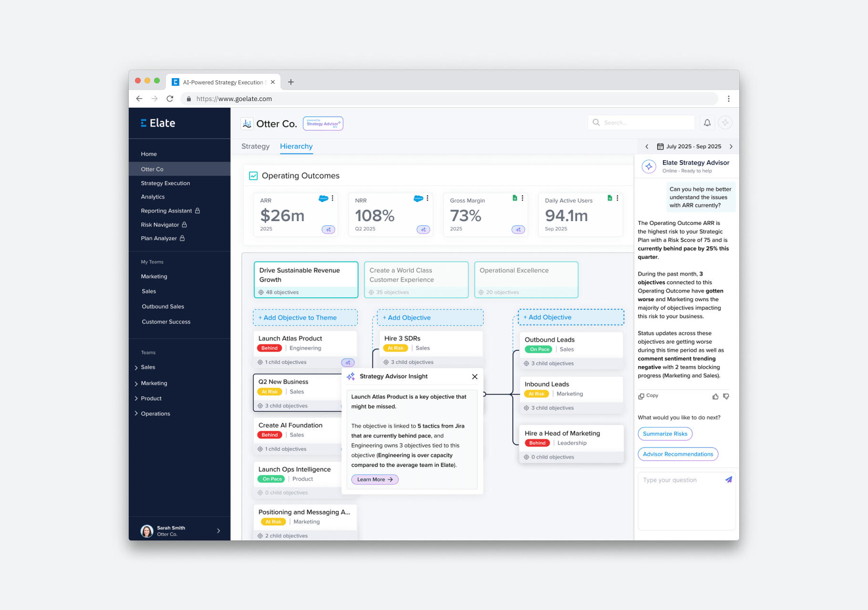Expand the Operations team tree item
The image size is (868, 610).
pyautogui.click(x=136, y=414)
